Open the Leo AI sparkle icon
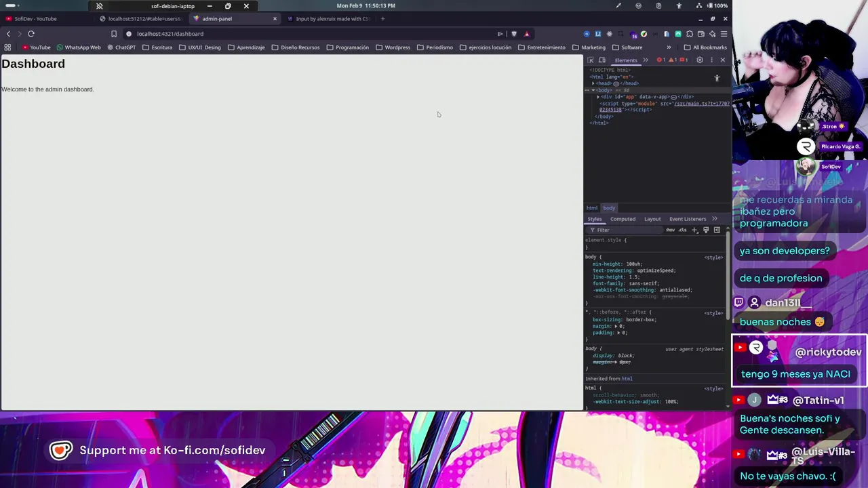The image size is (868, 488). (x=713, y=34)
